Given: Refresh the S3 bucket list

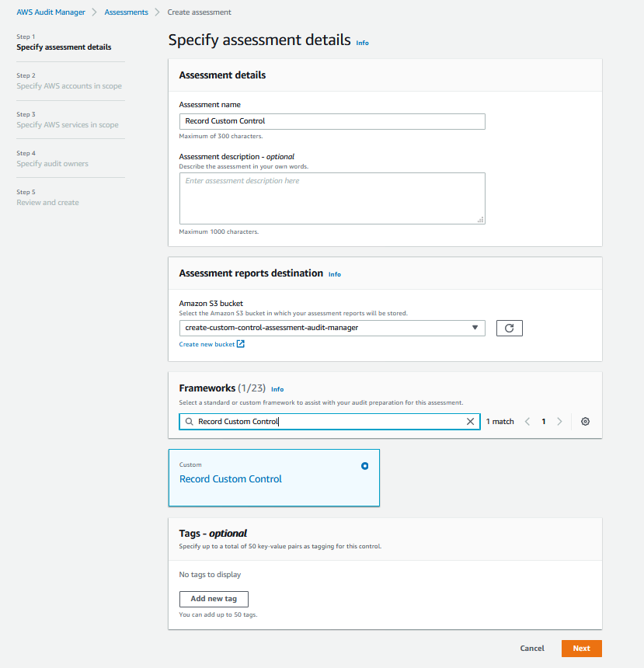Looking at the screenshot, I should tap(510, 328).
